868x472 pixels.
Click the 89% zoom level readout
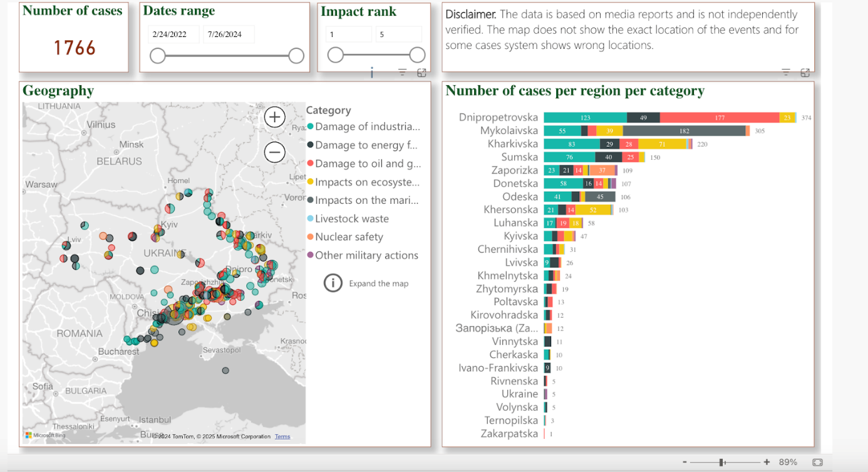(x=788, y=462)
